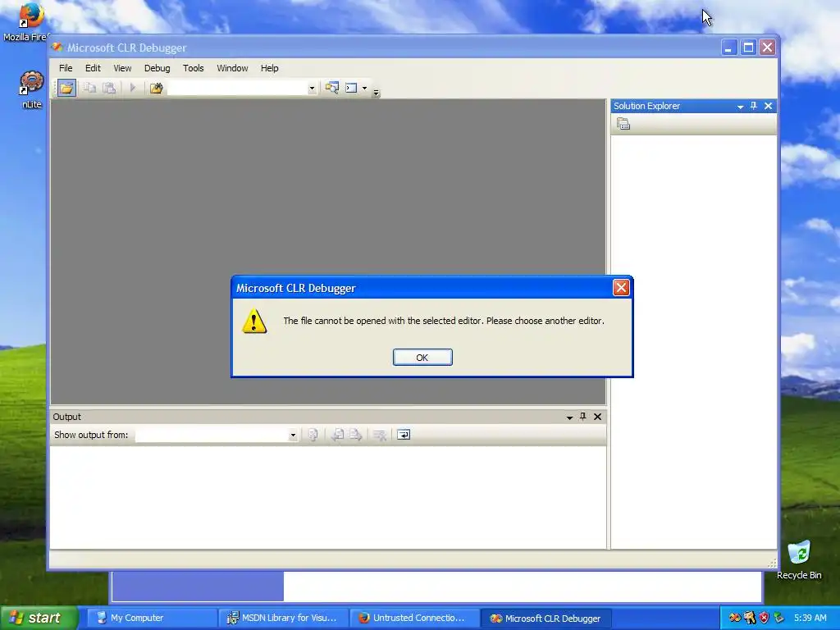Click the Start button
840x630 pixels.
pos(38,618)
